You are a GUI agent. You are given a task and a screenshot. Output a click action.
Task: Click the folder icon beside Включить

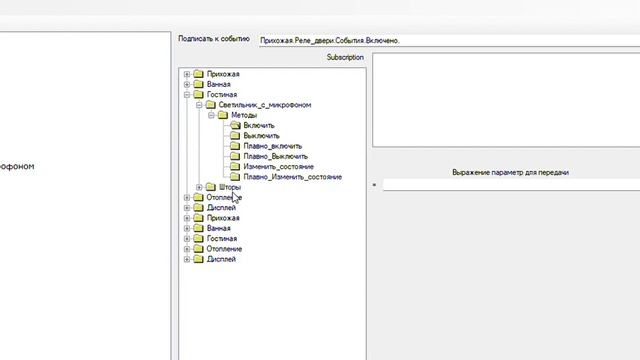(235, 125)
